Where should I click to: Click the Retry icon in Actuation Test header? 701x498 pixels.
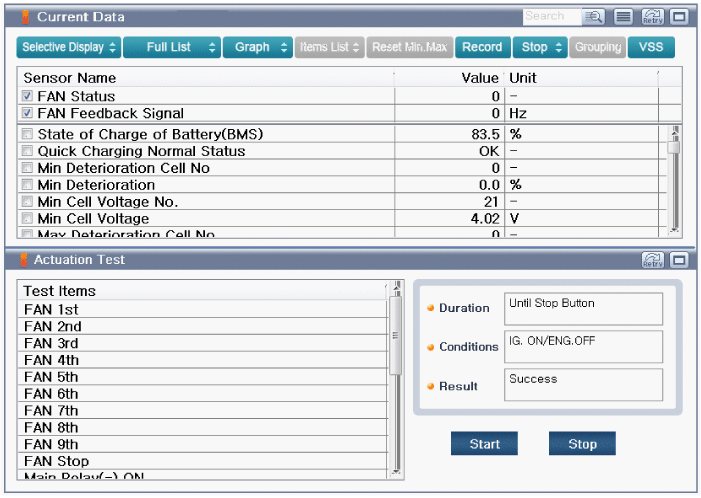click(x=652, y=260)
